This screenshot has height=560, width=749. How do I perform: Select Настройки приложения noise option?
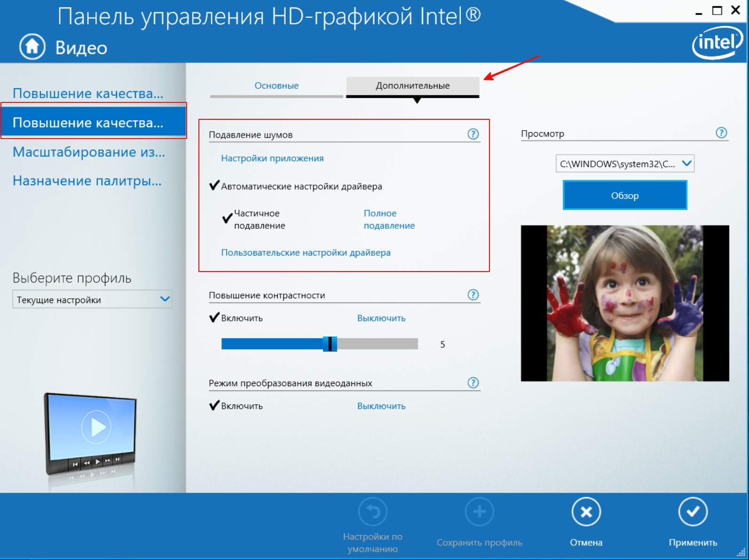pyautogui.click(x=272, y=158)
